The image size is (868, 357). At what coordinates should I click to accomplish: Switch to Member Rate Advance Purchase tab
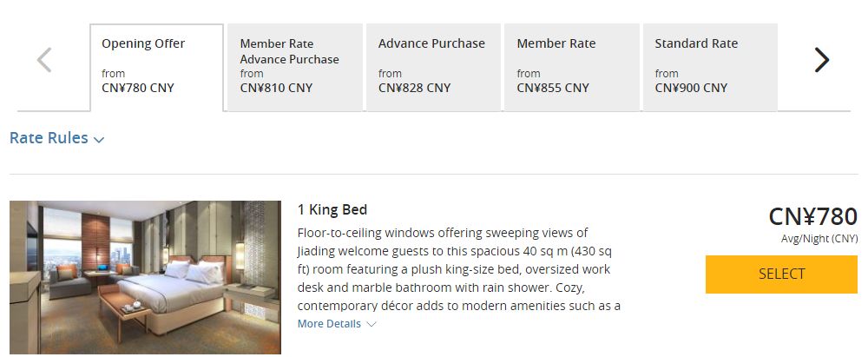coord(294,67)
